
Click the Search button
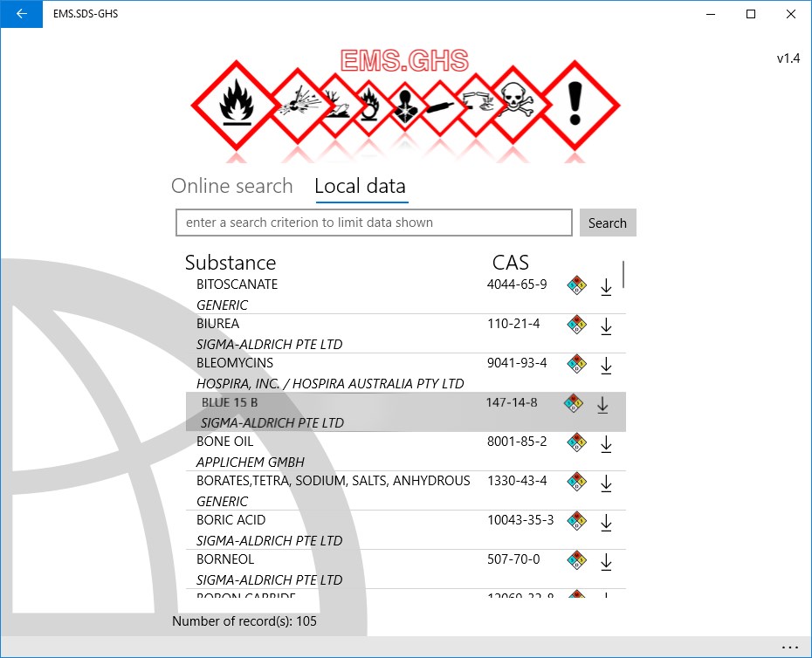608,223
